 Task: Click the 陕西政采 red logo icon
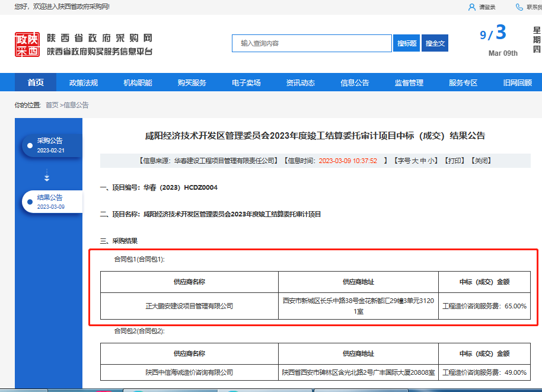click(x=27, y=44)
